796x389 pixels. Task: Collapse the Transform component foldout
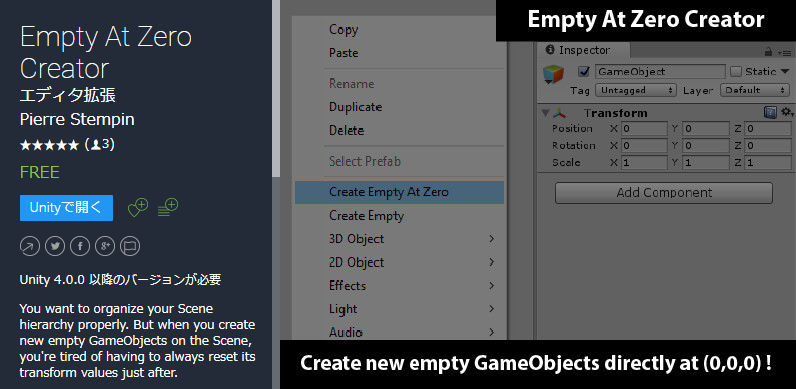point(546,113)
